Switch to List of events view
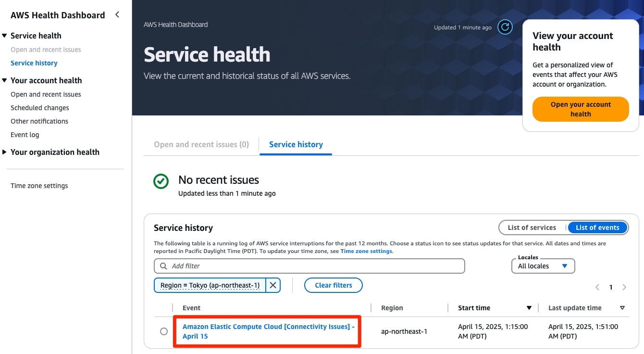 [597, 228]
